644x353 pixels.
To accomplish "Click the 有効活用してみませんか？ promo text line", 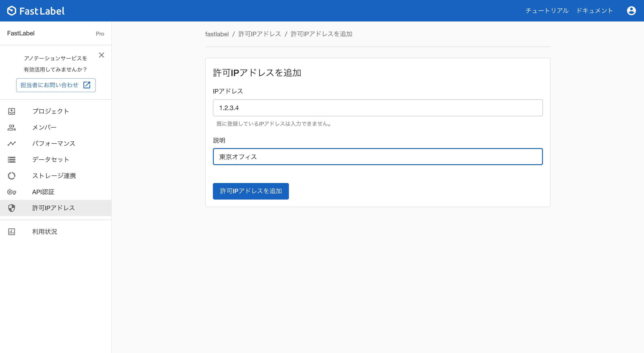I will click(55, 69).
